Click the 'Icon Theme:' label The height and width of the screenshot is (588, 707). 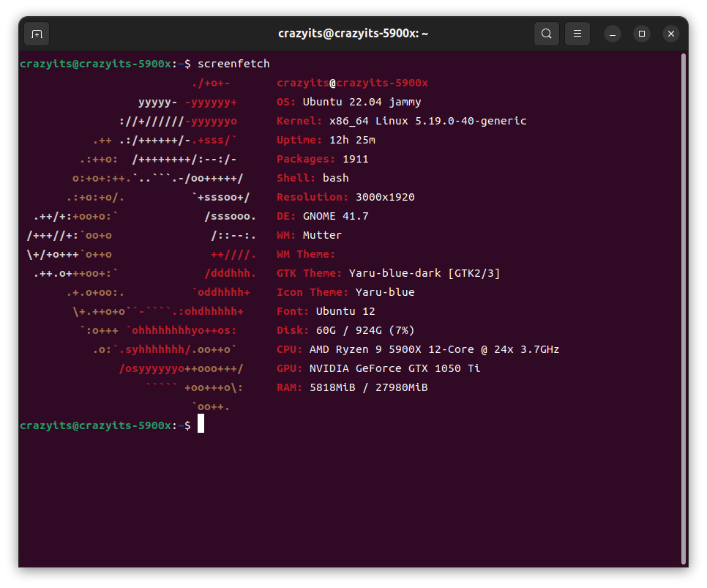[x=313, y=292]
